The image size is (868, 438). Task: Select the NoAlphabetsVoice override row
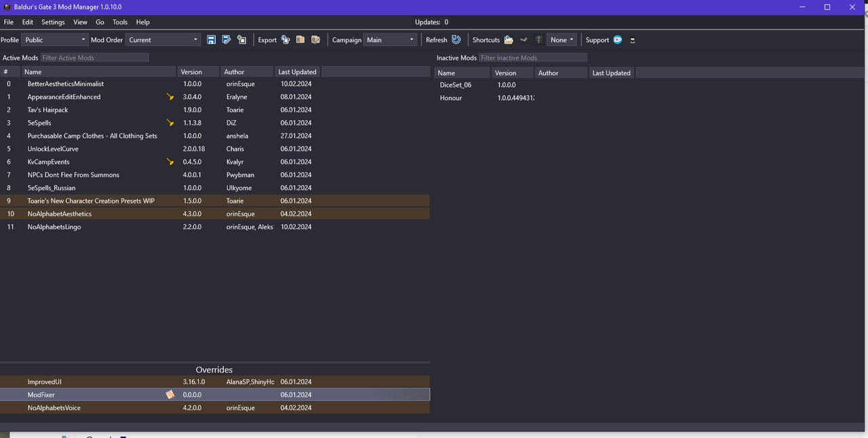215,407
